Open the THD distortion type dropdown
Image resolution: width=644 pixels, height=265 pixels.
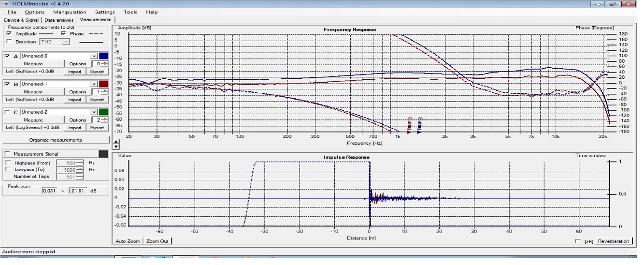pos(66,42)
